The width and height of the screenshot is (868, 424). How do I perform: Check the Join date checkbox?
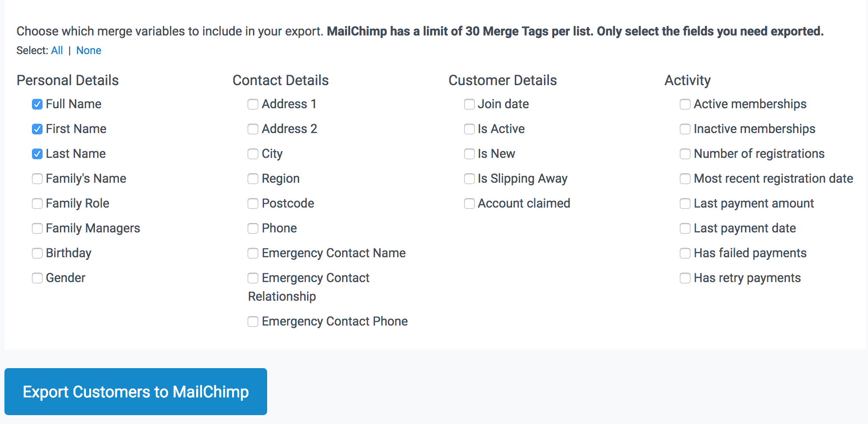(x=469, y=104)
